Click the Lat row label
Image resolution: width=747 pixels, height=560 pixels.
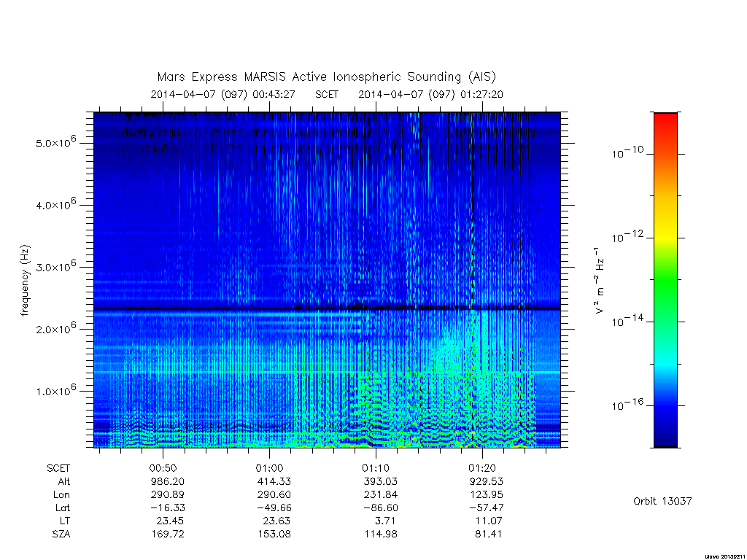pos(63,507)
